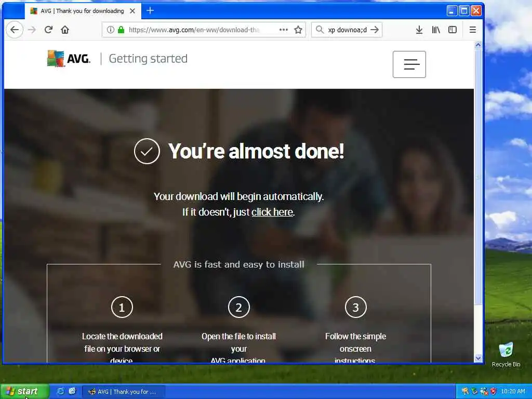The image size is (532, 399).
Task: Click the 'You're almost done!' heading
Action: (x=256, y=151)
